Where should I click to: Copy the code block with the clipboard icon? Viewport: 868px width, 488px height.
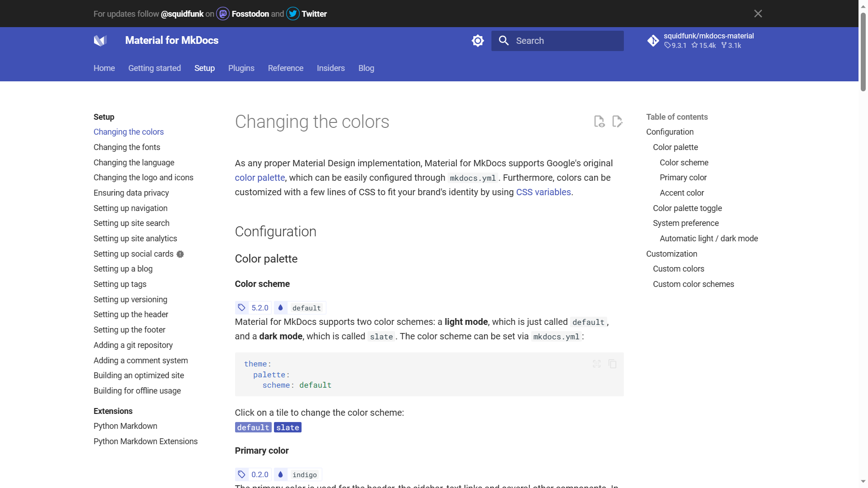point(613,364)
